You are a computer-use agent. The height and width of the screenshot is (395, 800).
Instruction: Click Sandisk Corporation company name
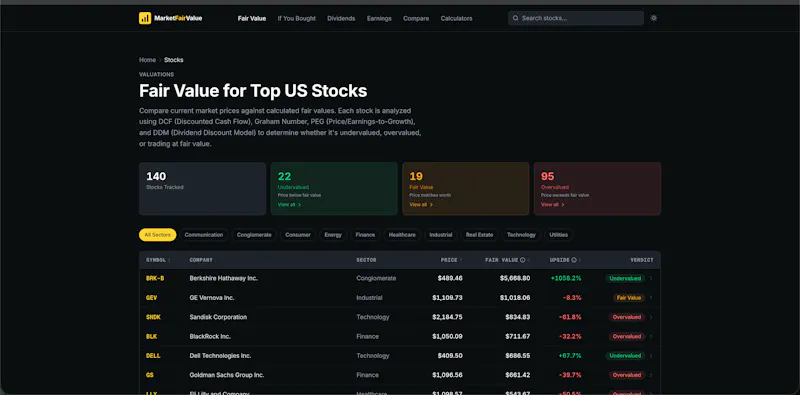pyautogui.click(x=218, y=317)
